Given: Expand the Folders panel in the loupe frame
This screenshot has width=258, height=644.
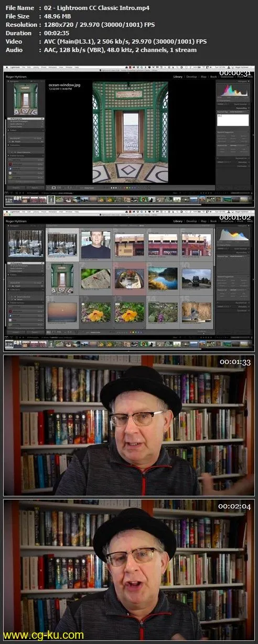Looking at the screenshot, I should pos(25,131).
